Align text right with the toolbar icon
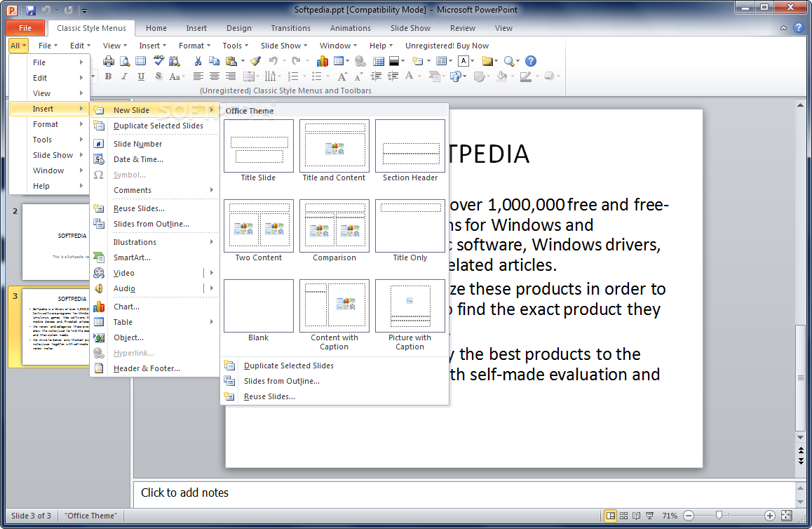812x529 pixels. (231, 76)
